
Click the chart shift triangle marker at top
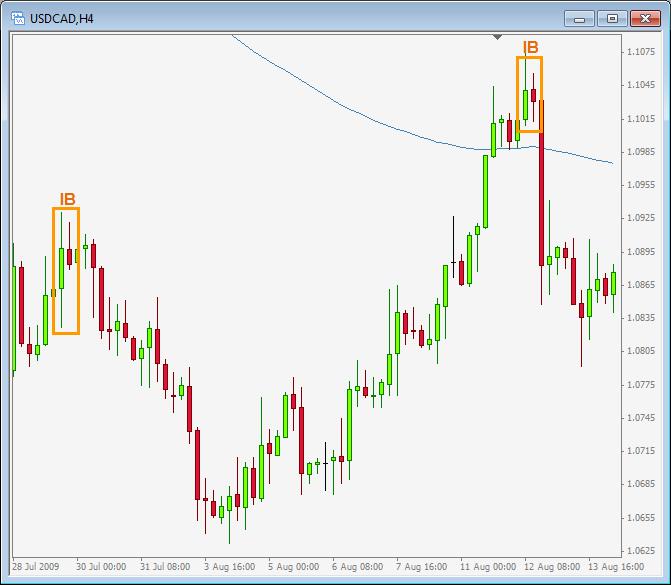pos(497,38)
